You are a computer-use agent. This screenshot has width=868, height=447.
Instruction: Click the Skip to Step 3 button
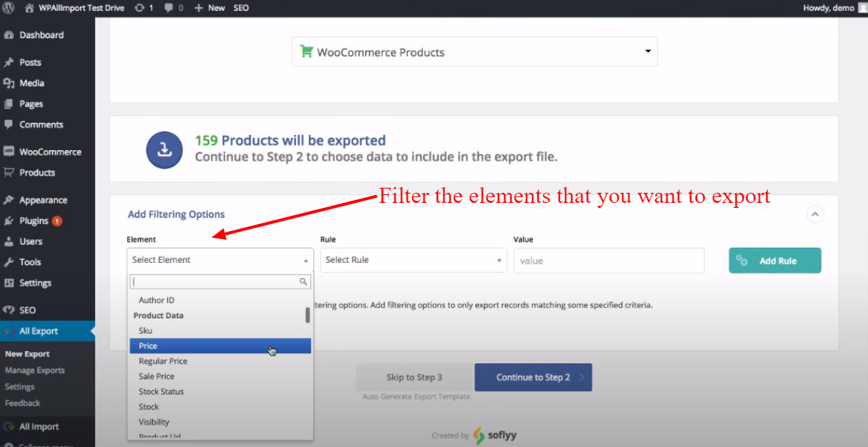click(414, 377)
